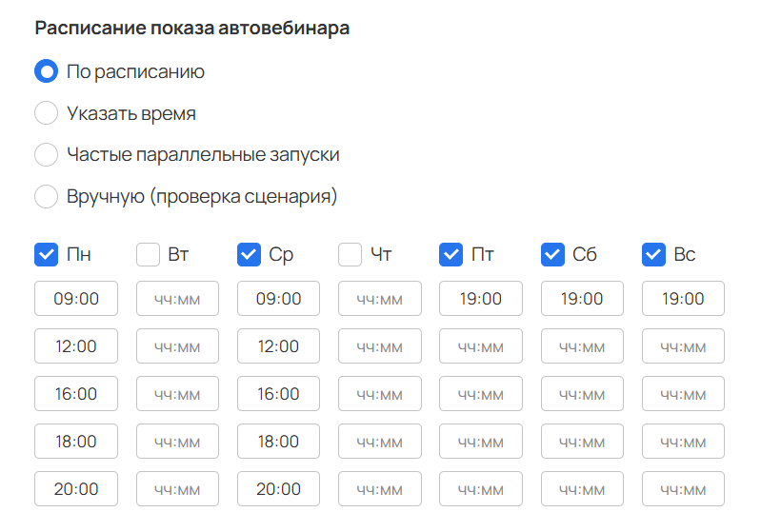Click Sunday's 19:00 time field
781x532 pixels.
684,299
